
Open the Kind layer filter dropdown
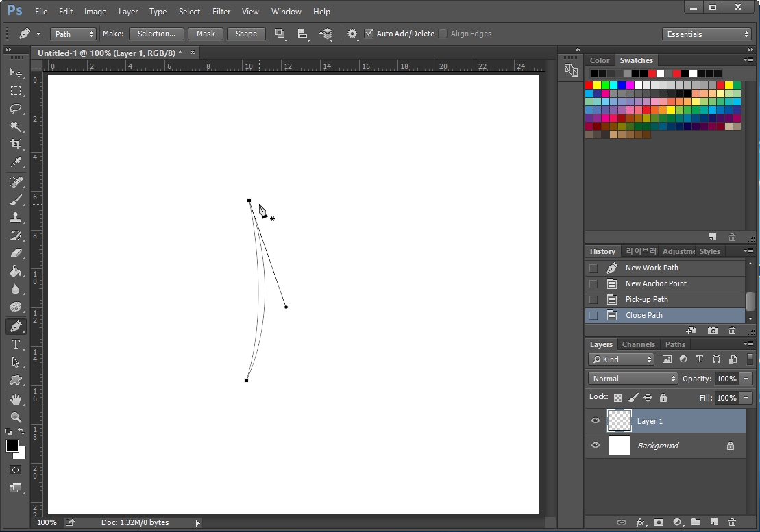click(x=622, y=359)
